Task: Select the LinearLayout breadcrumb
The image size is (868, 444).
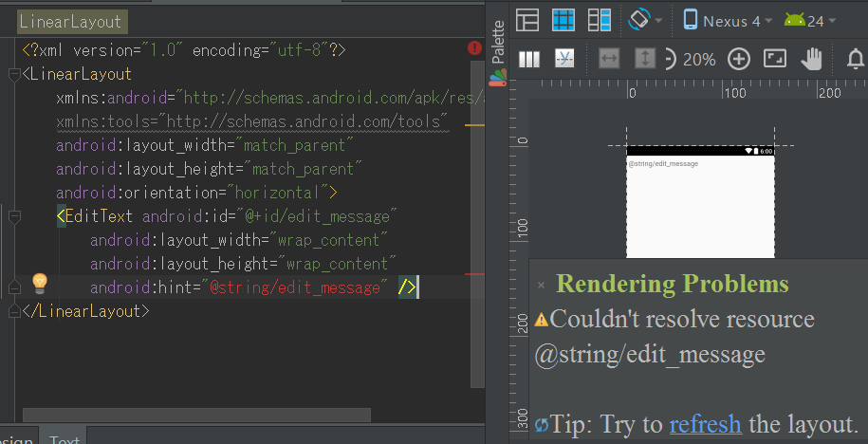Action: coord(70,22)
